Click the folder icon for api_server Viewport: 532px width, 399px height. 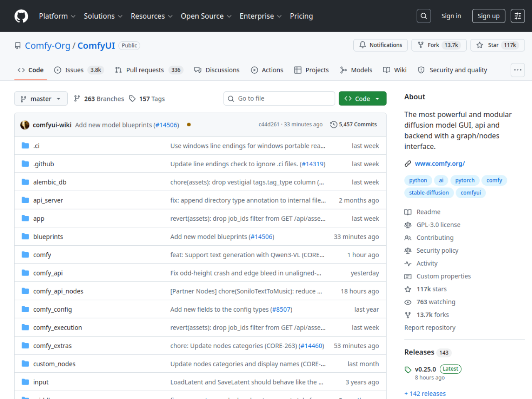[25, 200]
